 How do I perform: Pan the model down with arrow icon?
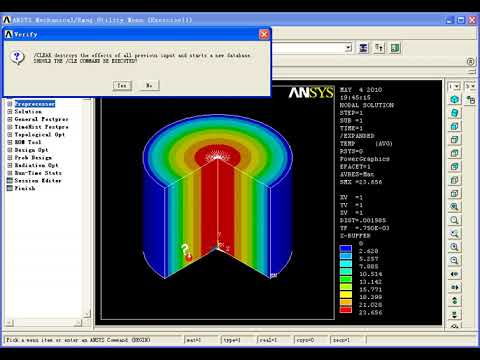pyautogui.click(x=454, y=314)
